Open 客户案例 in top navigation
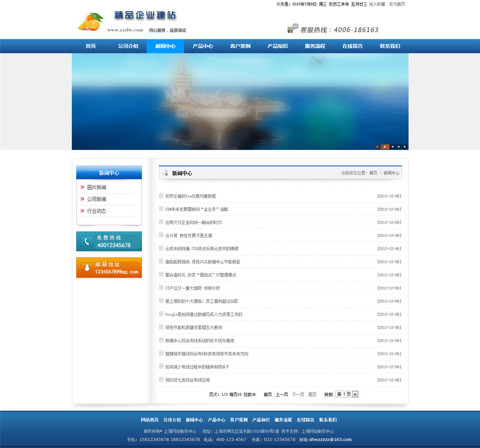Screen dimensions: 480x448 [x=240, y=46]
